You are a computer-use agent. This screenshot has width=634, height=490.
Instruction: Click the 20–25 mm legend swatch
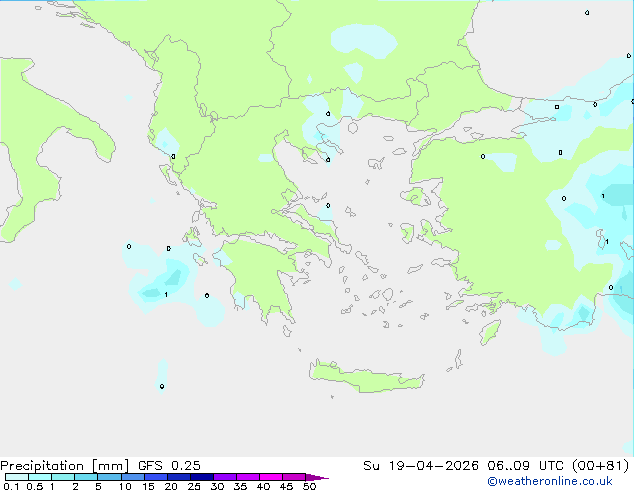click(178, 477)
